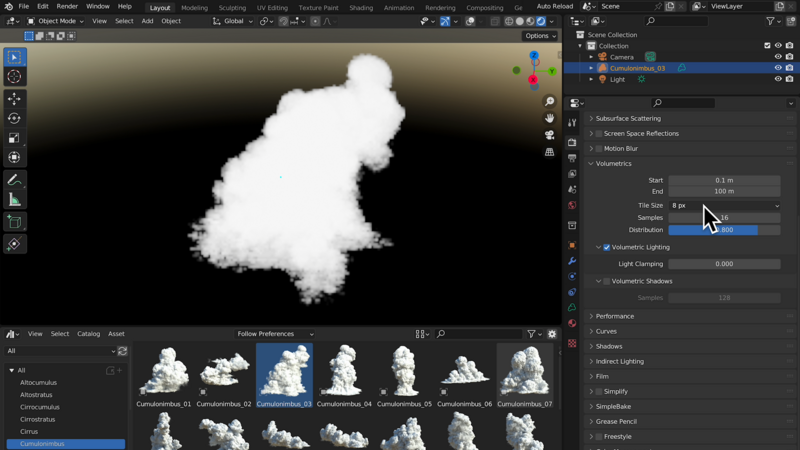The height and width of the screenshot is (450, 800).
Task: Open the Material properties tab
Action: [x=572, y=323]
